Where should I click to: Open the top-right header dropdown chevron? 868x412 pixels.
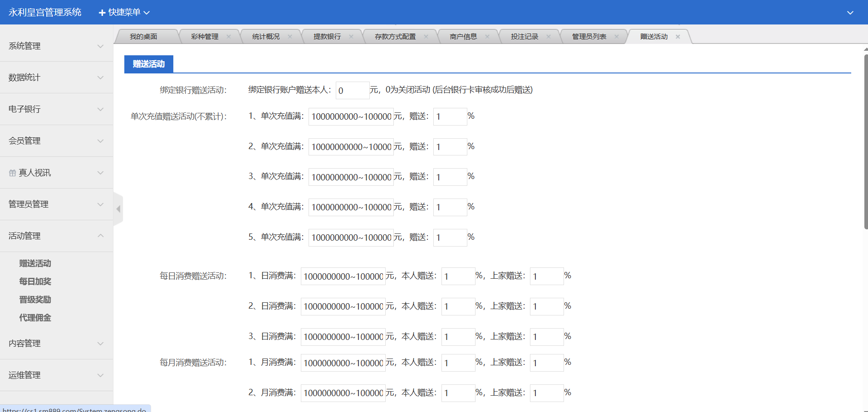(850, 13)
